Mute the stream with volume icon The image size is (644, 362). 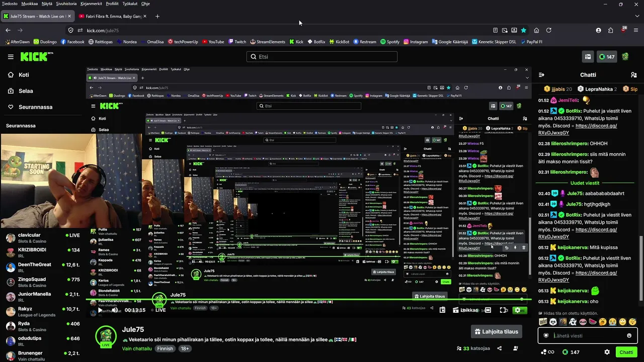point(115,310)
